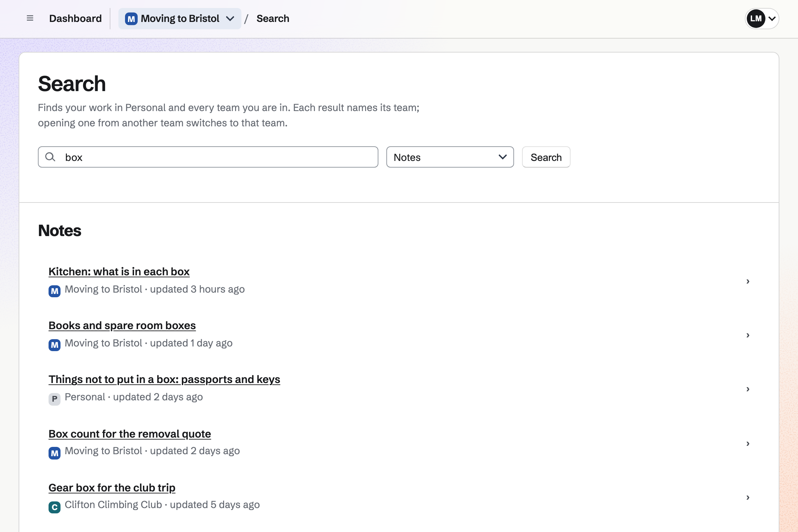Focus the search query input containing box
The width and height of the screenshot is (798, 532).
pyautogui.click(x=208, y=157)
